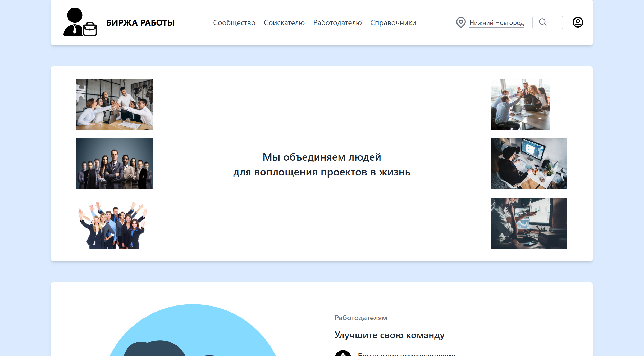Change city via Нижний Новгород link
The height and width of the screenshot is (356, 644).
[496, 23]
